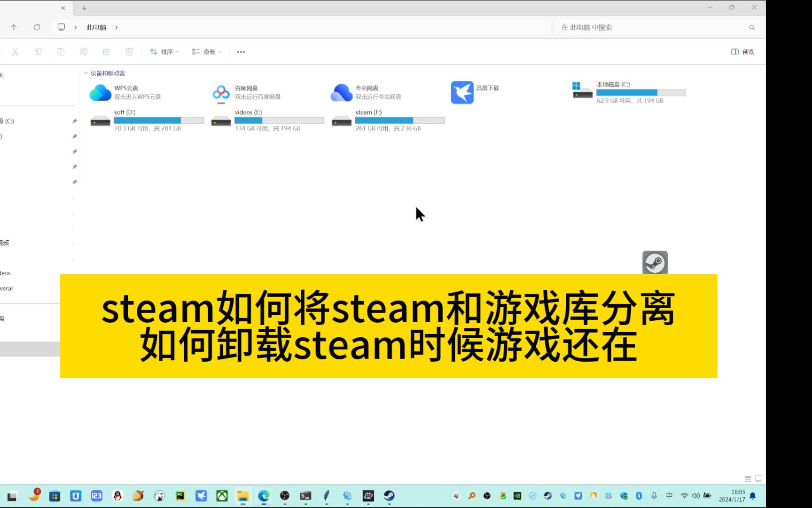Click the refresh button in the navigation bar

(37, 27)
